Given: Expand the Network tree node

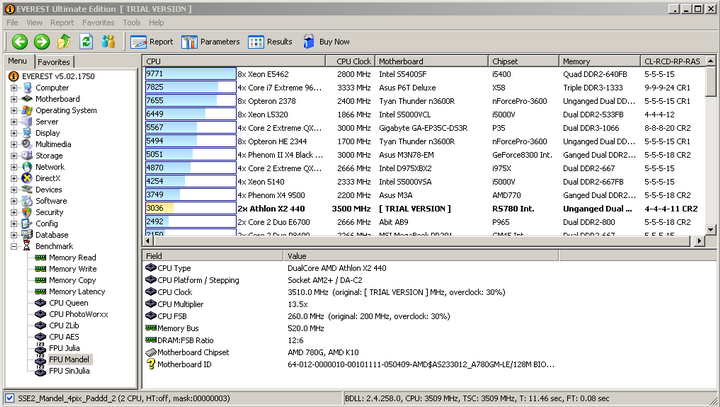Looking at the screenshot, I should (14, 167).
